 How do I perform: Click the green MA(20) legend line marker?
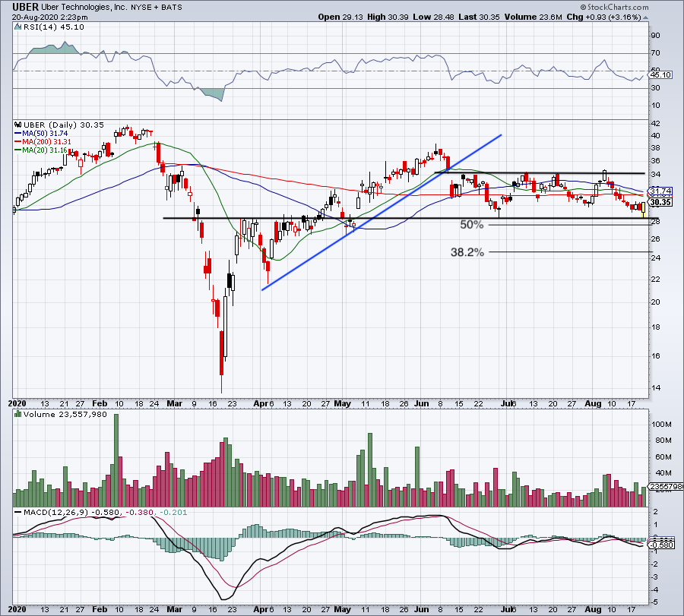(x=18, y=150)
